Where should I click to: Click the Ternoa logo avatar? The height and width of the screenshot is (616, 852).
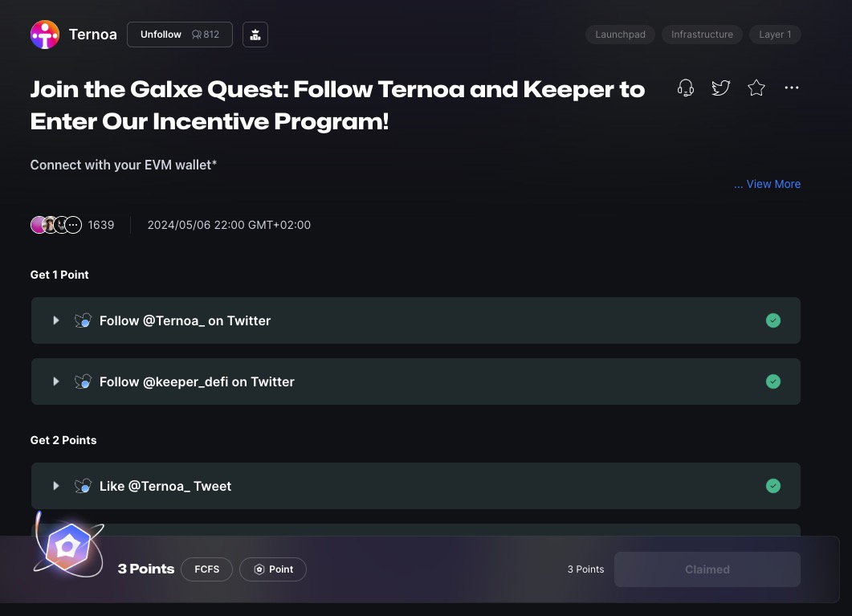point(45,35)
